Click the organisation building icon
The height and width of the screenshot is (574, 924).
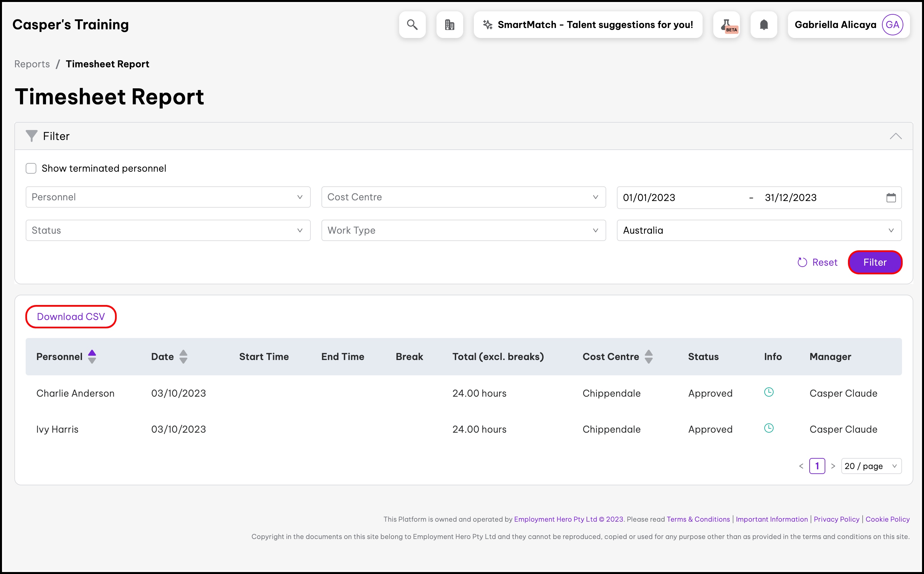[x=449, y=25]
